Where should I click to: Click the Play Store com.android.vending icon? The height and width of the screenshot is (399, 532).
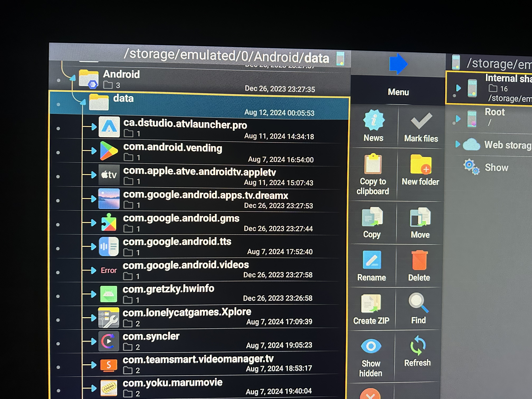pyautogui.click(x=109, y=151)
